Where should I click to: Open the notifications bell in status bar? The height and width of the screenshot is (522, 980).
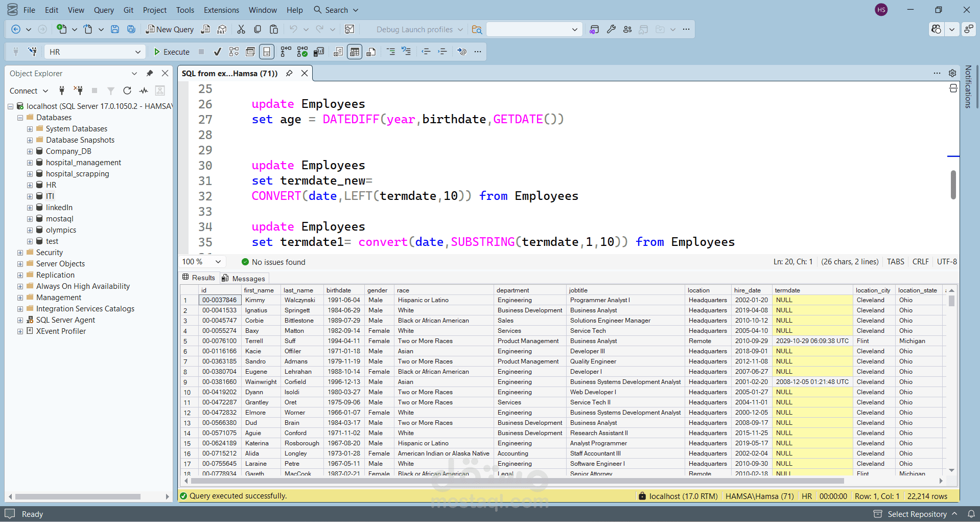(x=971, y=514)
